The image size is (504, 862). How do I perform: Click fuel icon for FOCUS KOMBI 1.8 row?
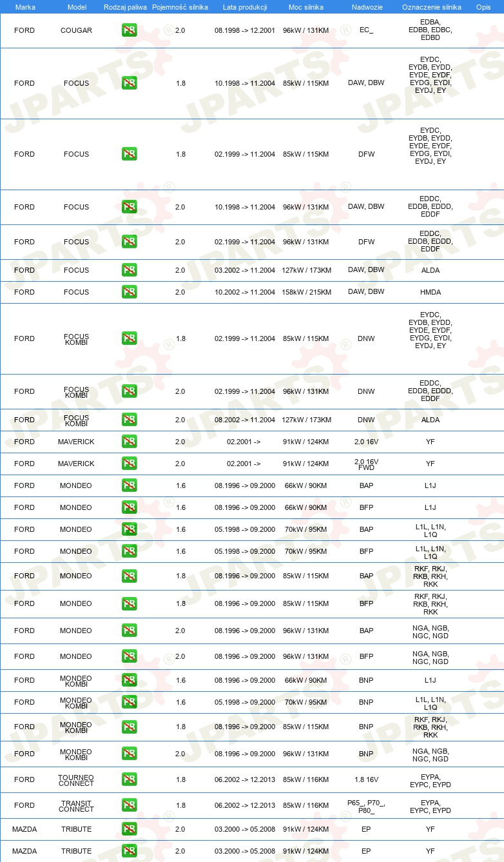pyautogui.click(x=130, y=338)
